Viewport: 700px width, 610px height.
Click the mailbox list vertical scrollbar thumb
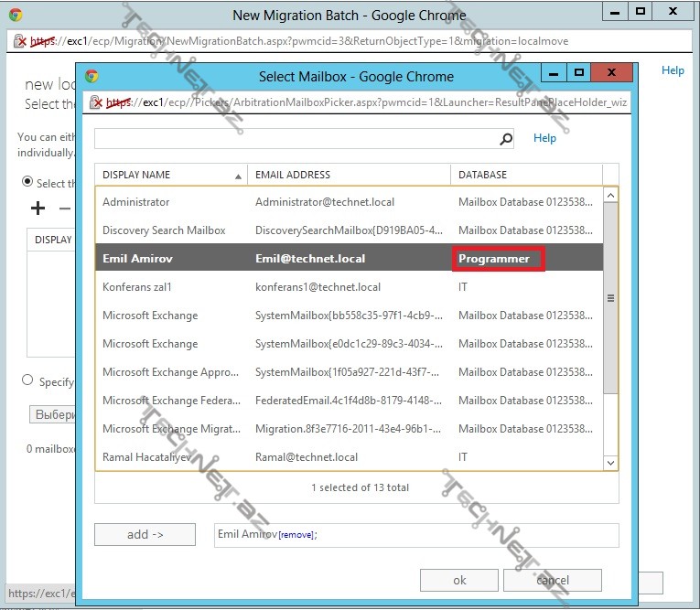[x=611, y=298]
